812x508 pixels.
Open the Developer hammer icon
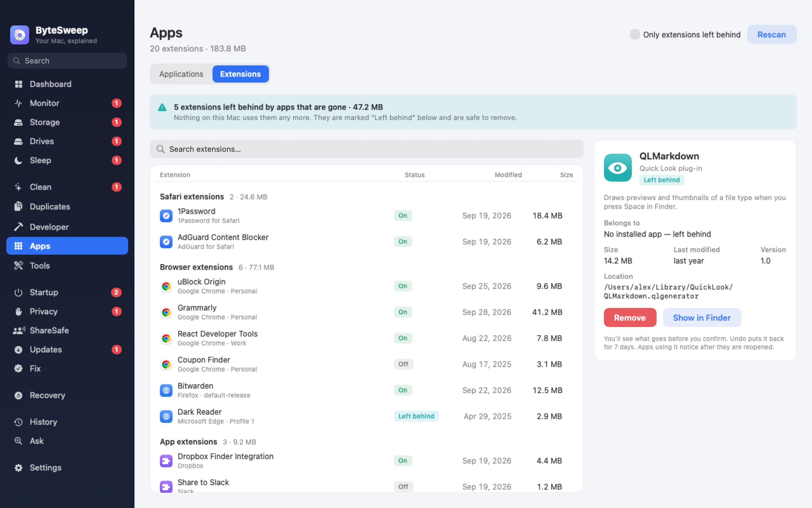[x=18, y=227]
